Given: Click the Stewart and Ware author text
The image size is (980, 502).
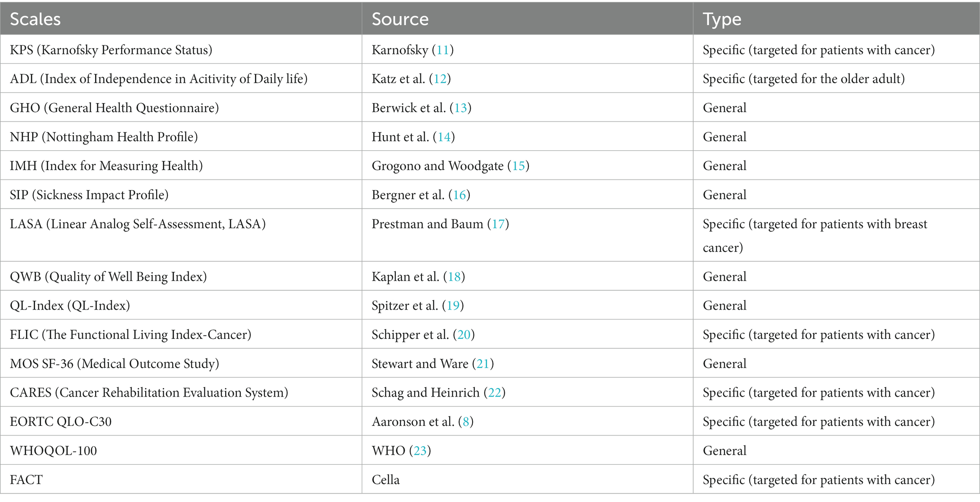Looking at the screenshot, I should coord(420,364).
